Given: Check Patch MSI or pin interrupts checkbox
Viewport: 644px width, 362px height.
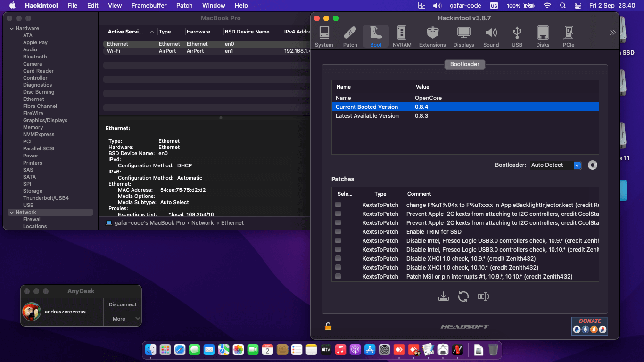Looking at the screenshot, I should point(338,276).
